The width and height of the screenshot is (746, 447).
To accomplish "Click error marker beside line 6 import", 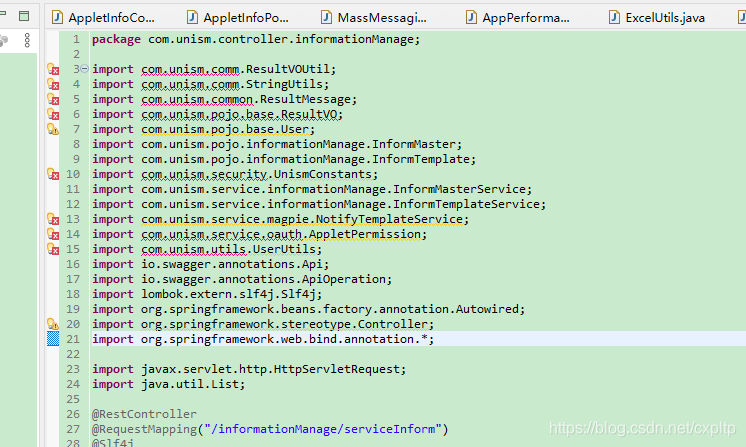I will click(53, 114).
